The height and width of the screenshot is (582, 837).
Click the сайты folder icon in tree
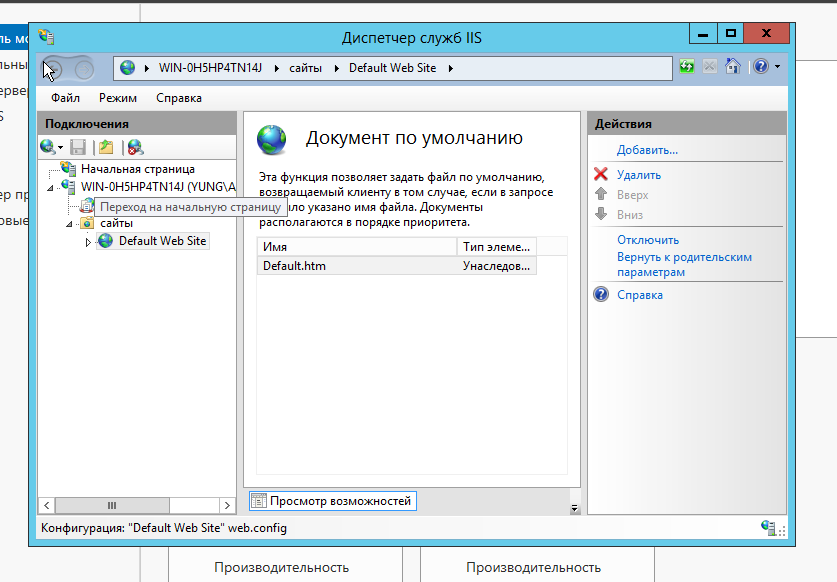(87, 223)
